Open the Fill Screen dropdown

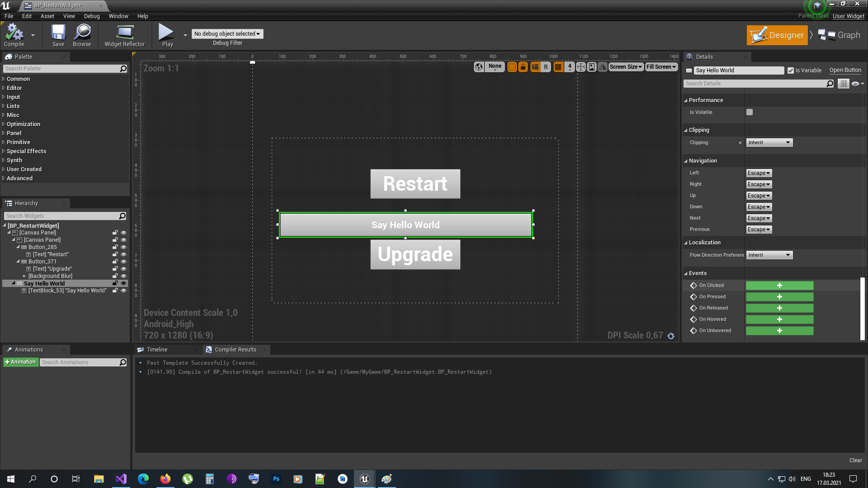pyautogui.click(x=661, y=67)
